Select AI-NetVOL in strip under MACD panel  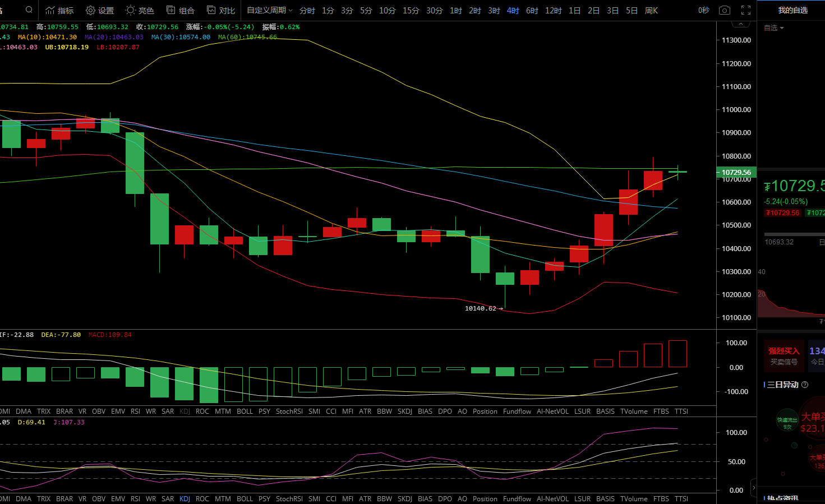[552, 411]
